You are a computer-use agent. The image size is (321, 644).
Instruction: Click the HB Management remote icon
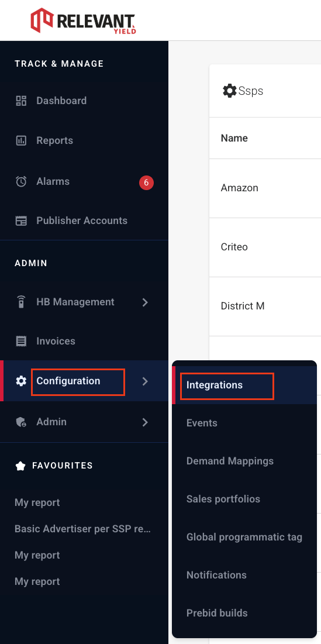click(x=21, y=302)
